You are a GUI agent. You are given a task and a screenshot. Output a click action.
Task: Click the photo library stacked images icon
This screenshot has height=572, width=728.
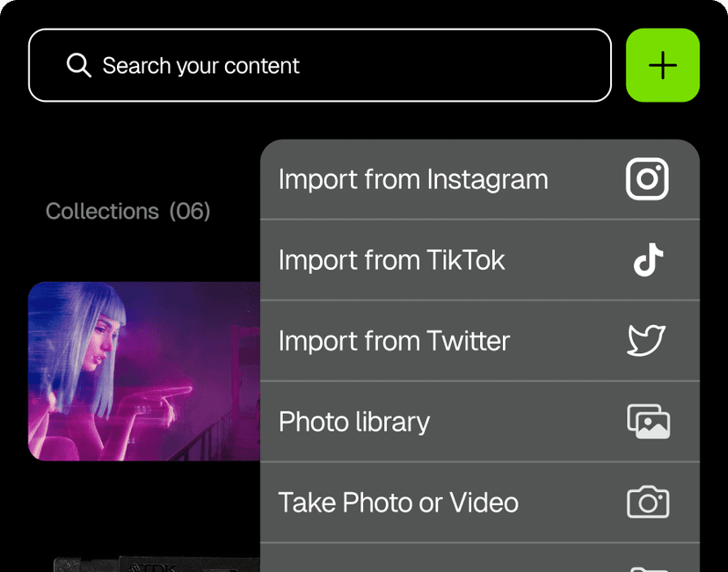(x=648, y=421)
